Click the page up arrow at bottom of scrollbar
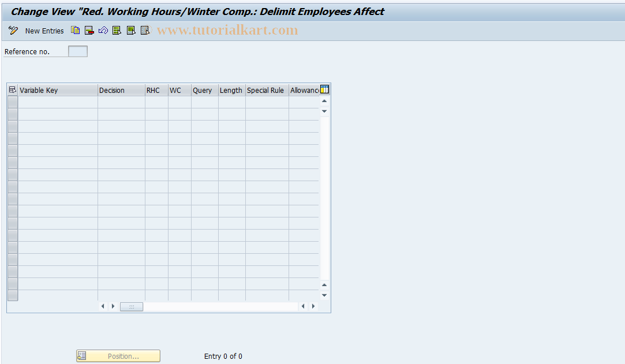 (x=324, y=285)
